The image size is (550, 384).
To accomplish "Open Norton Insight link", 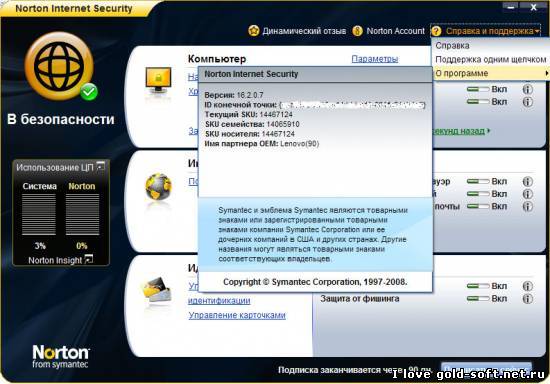I will pos(55,260).
